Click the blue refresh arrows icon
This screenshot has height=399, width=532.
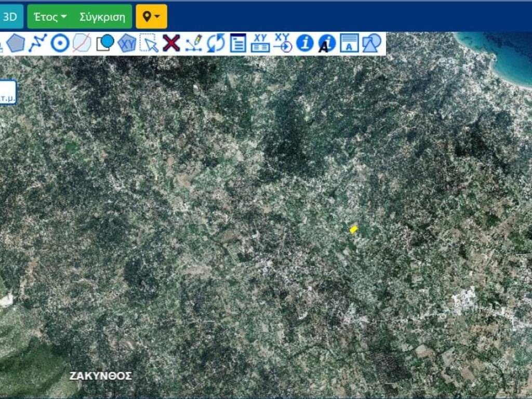tap(216, 43)
